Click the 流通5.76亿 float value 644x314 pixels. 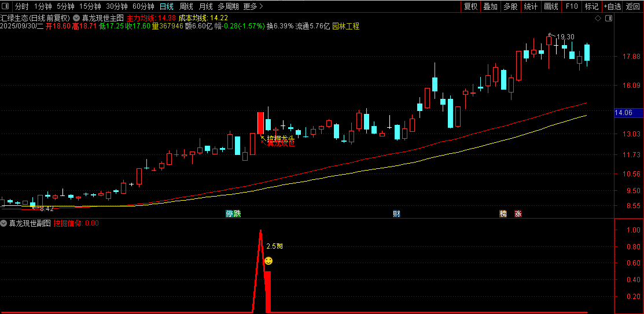[x=313, y=26]
